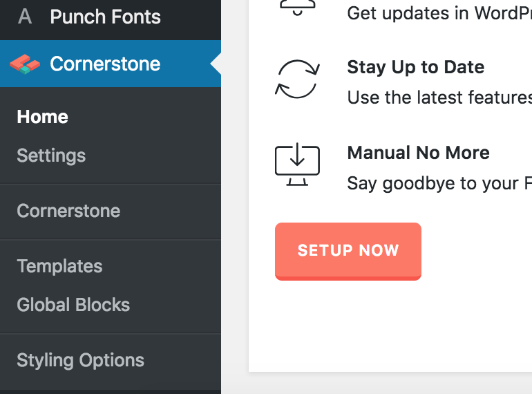Click the "Get updates in WordPress" text
Viewport: 532px width, 394px height.
[439, 13]
